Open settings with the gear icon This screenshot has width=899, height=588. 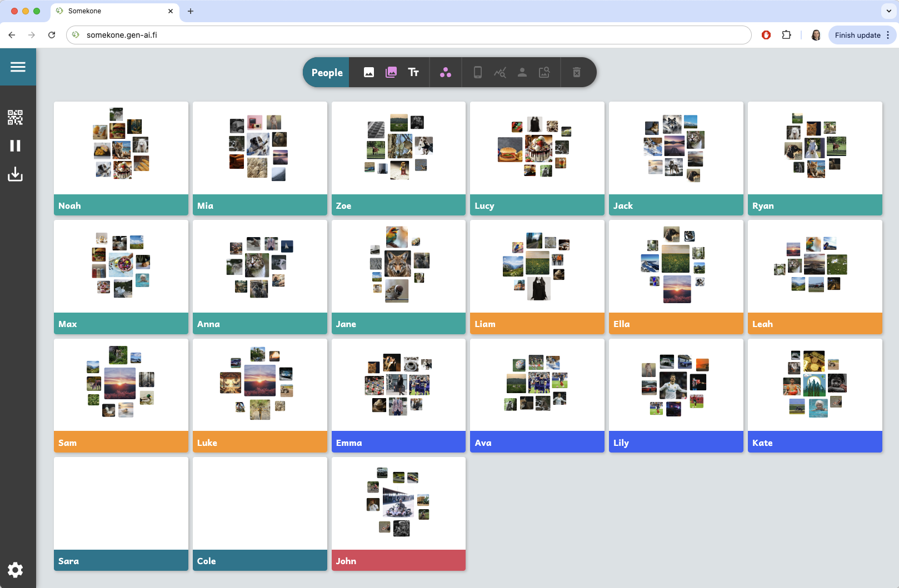16,570
